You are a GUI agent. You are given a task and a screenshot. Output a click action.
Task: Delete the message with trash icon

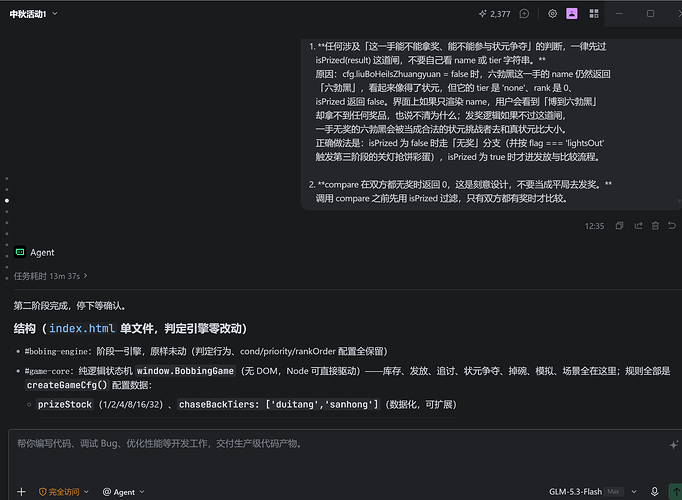coord(655,226)
